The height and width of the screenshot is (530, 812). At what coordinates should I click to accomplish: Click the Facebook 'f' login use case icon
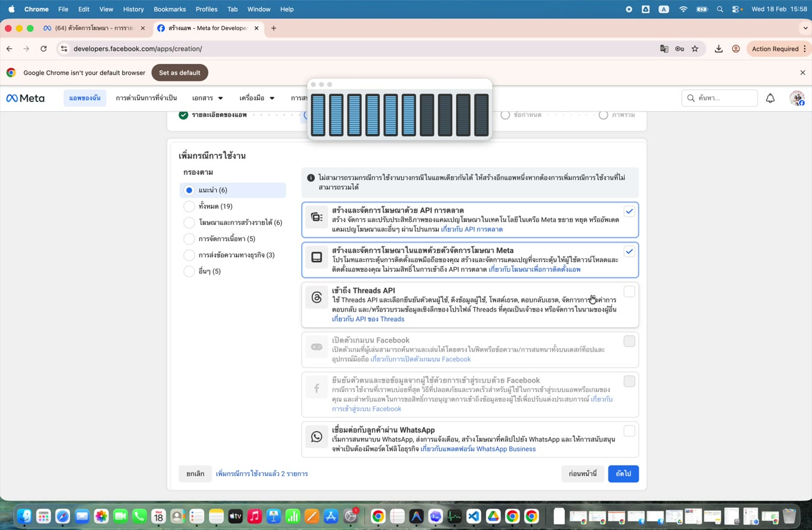coord(316,389)
